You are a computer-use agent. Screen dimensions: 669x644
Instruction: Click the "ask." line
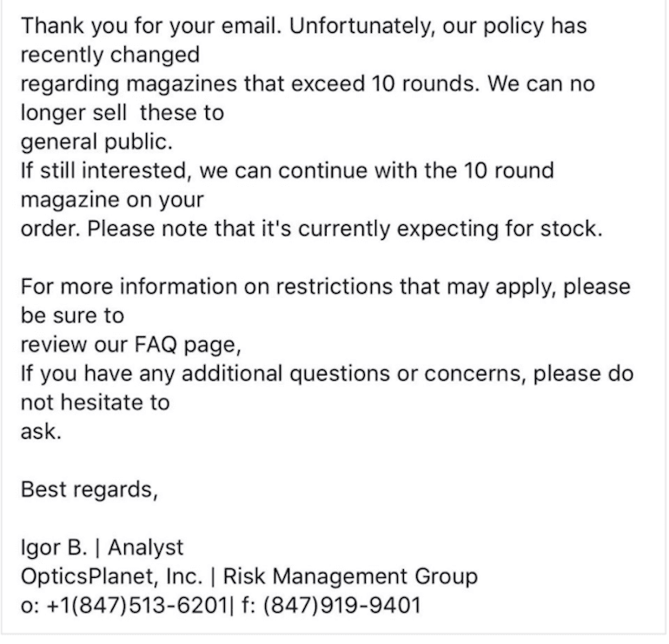point(42,431)
